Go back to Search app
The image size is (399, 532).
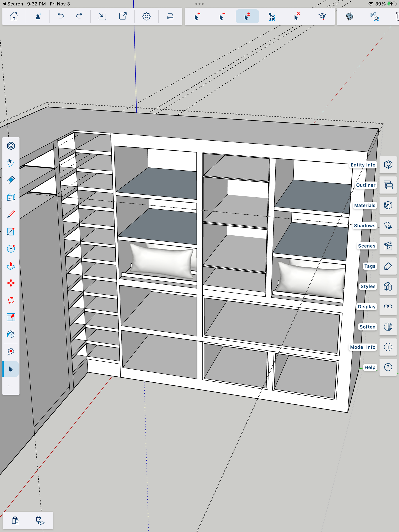tap(12, 4)
